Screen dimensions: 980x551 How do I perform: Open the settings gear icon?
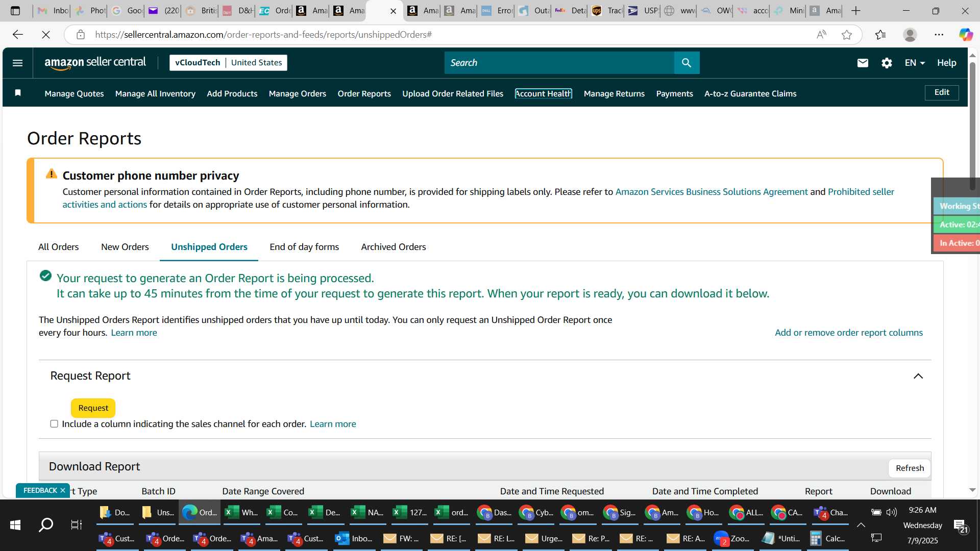click(887, 63)
